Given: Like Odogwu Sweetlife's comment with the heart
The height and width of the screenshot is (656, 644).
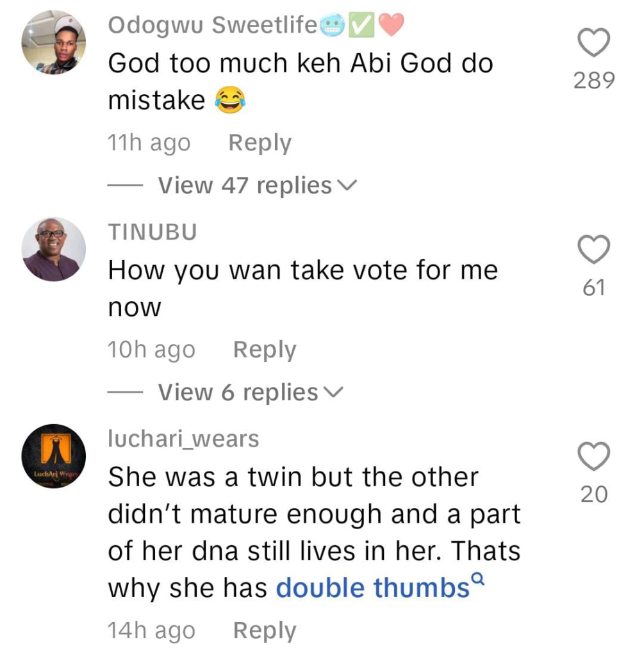Looking at the screenshot, I should click(594, 42).
